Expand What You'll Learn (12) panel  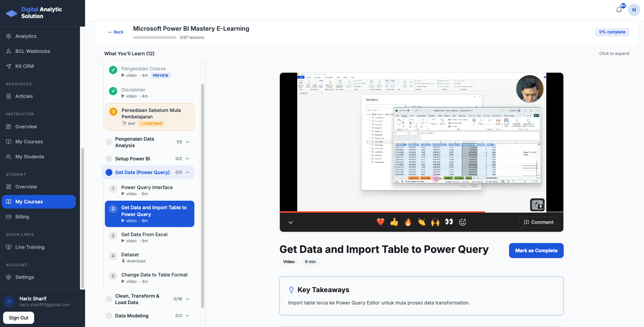tap(367, 54)
